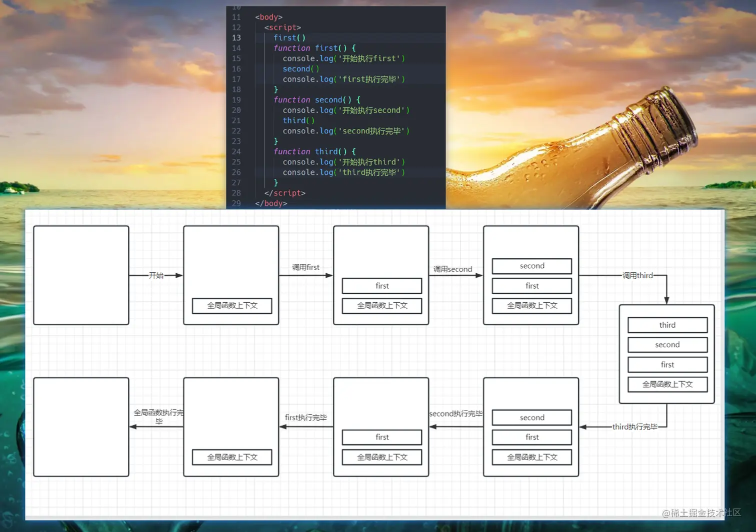Select the "function first() {" declaration line

pos(314,48)
